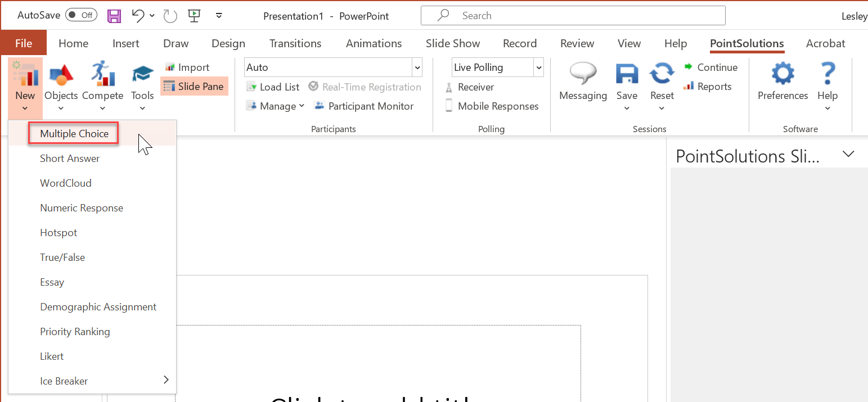Collapse the PointSolutions Slides pane
Image resolution: width=868 pixels, height=402 pixels.
[x=848, y=154]
